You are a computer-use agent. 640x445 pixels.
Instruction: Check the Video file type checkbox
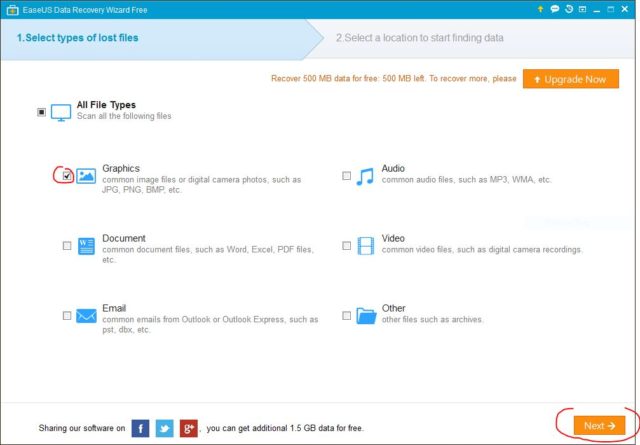click(x=347, y=246)
